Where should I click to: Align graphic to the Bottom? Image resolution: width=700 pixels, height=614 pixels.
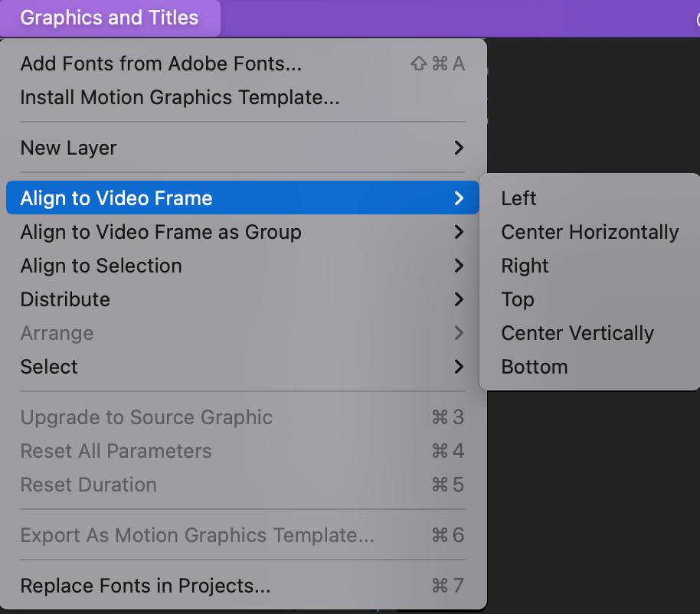pos(534,367)
